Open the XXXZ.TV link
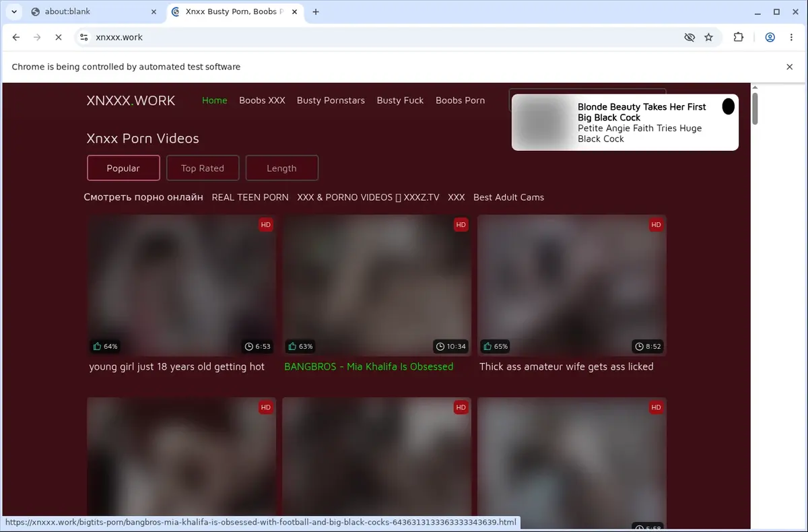 coord(368,197)
